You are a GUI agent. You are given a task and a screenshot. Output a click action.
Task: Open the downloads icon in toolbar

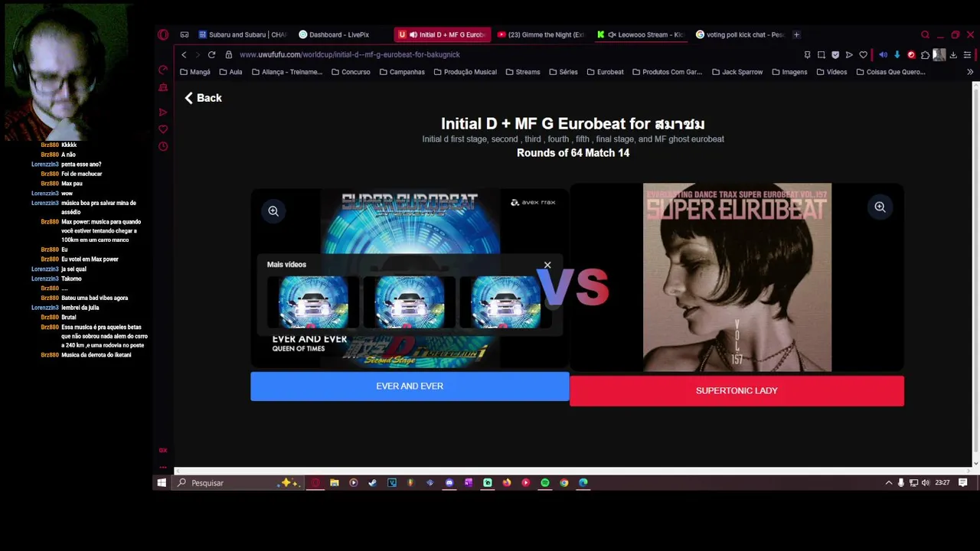953,54
